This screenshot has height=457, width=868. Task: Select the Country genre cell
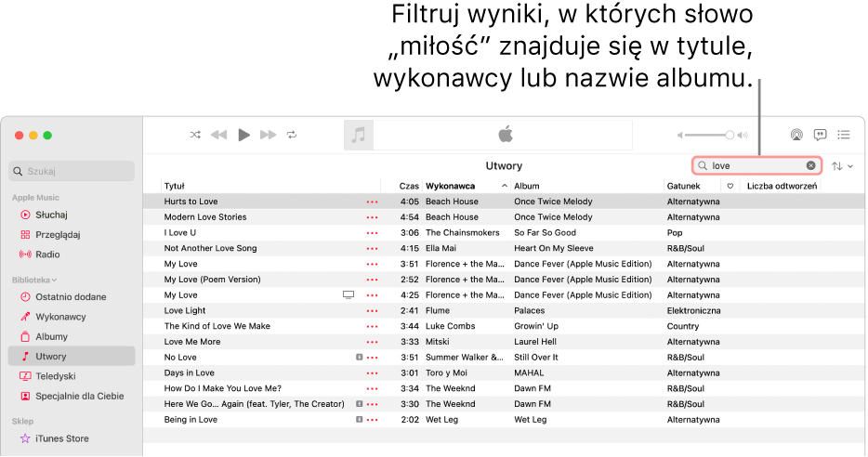pyautogui.click(x=682, y=326)
